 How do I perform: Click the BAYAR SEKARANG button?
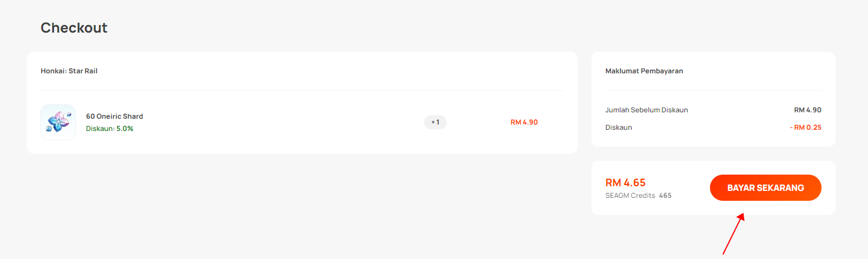765,188
